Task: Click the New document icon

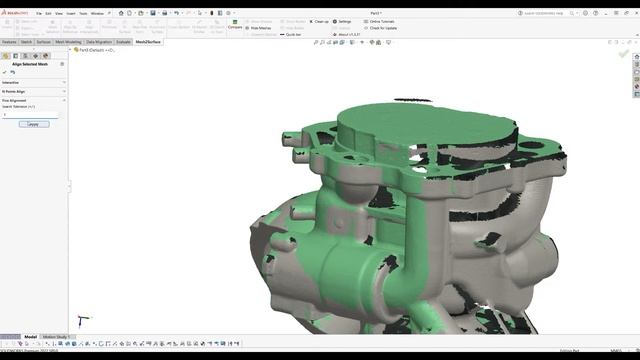Action: [129, 13]
